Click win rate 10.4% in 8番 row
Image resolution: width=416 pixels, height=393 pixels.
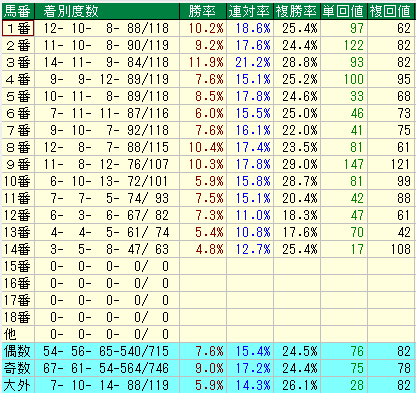click(x=206, y=147)
